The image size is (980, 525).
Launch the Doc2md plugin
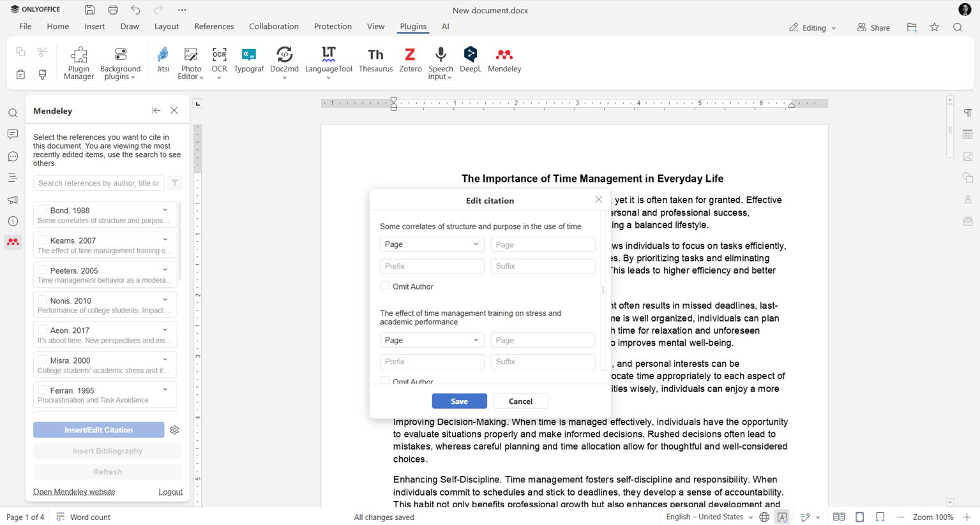point(284,63)
